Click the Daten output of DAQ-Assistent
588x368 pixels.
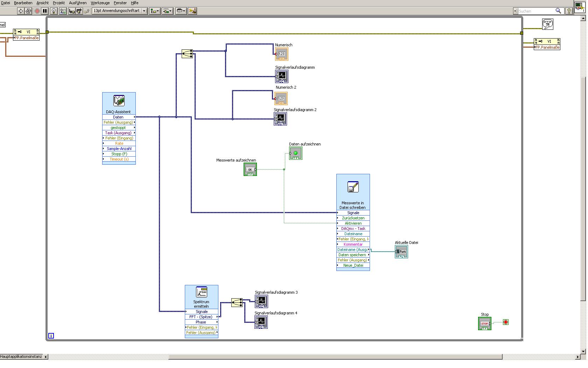(x=119, y=117)
